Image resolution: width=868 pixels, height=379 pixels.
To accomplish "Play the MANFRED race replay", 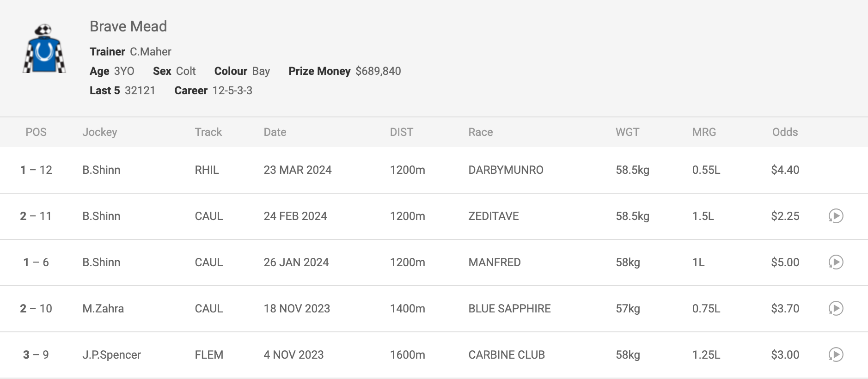I will 836,262.
